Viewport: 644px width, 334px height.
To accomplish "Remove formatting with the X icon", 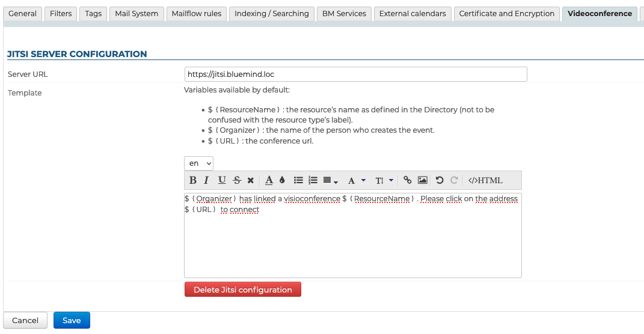I will click(x=251, y=180).
